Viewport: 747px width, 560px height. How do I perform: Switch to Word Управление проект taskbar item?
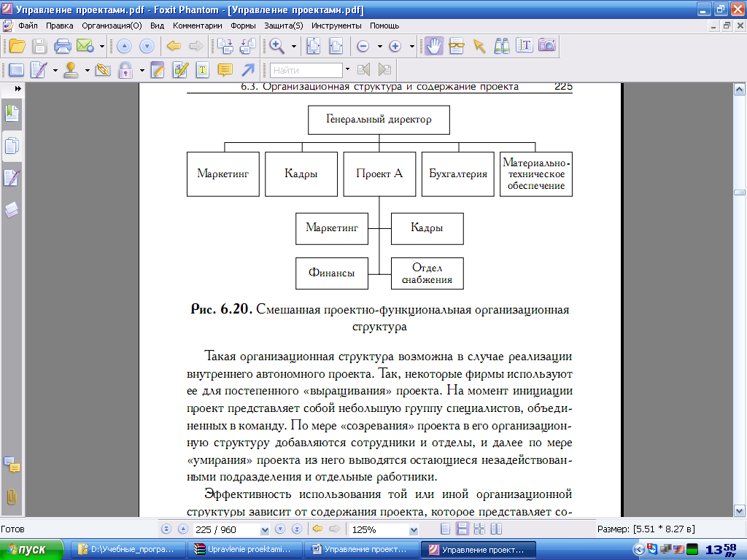point(361,550)
